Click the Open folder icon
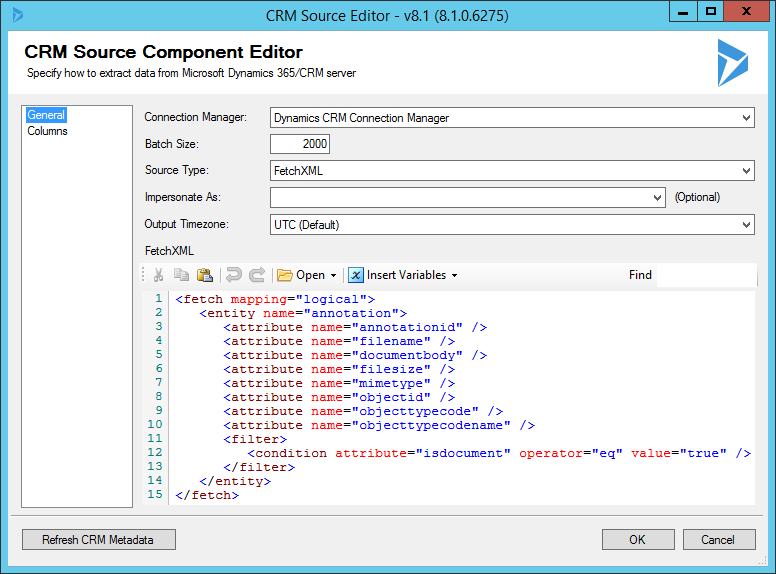Screen dimensions: 776x574 coord(285,275)
